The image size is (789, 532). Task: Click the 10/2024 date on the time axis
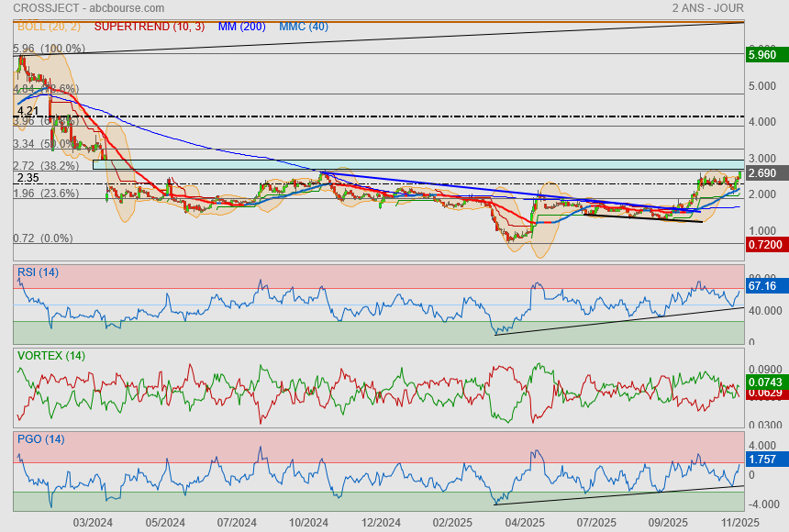tap(308, 523)
